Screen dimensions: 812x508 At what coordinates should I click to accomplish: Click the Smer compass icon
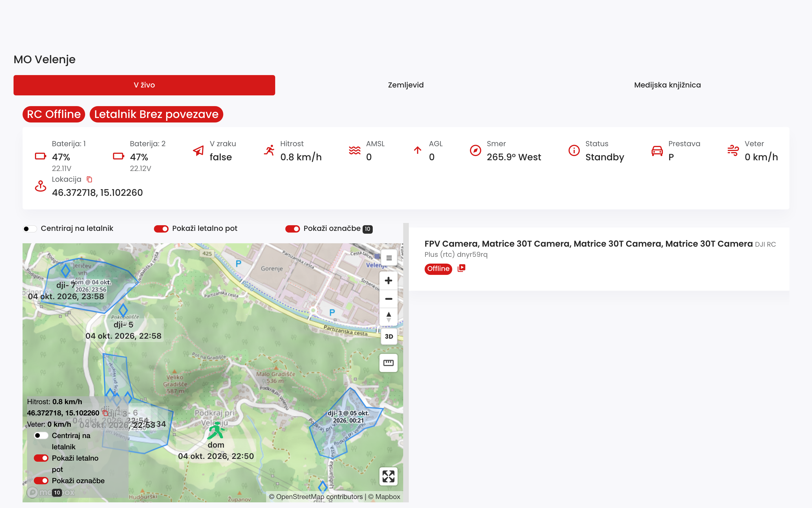coord(475,150)
